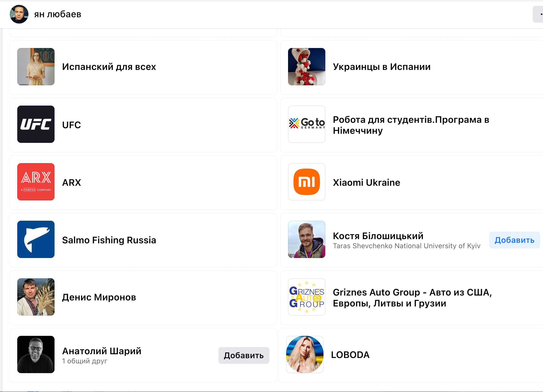Open the more options button in header
Screen dimensions: 543x392
(x=539, y=14)
